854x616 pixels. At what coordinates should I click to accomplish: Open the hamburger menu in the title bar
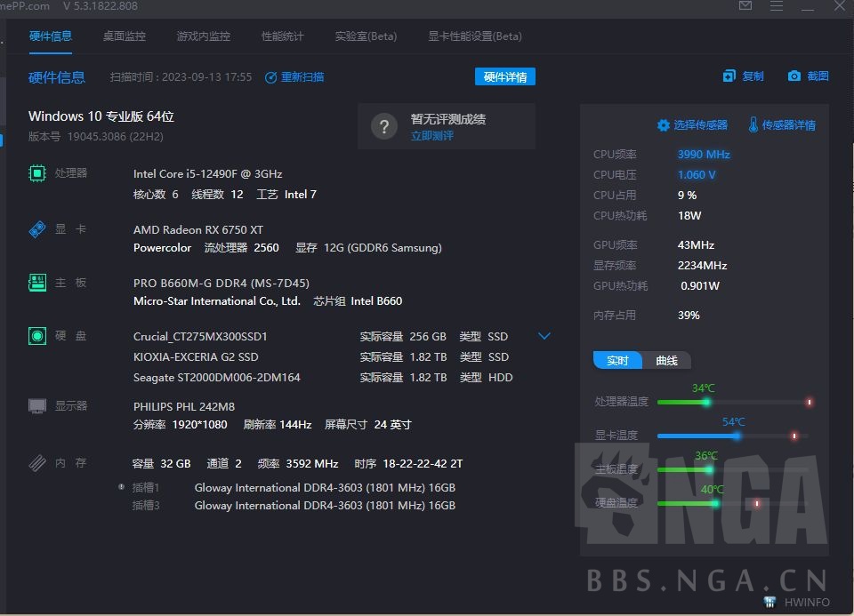pyautogui.click(x=776, y=6)
